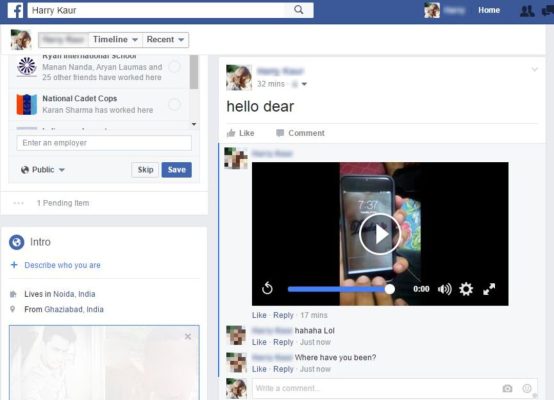This screenshot has width=554, height=400.
Task: Open the Public audience dropdown
Action: [x=43, y=170]
